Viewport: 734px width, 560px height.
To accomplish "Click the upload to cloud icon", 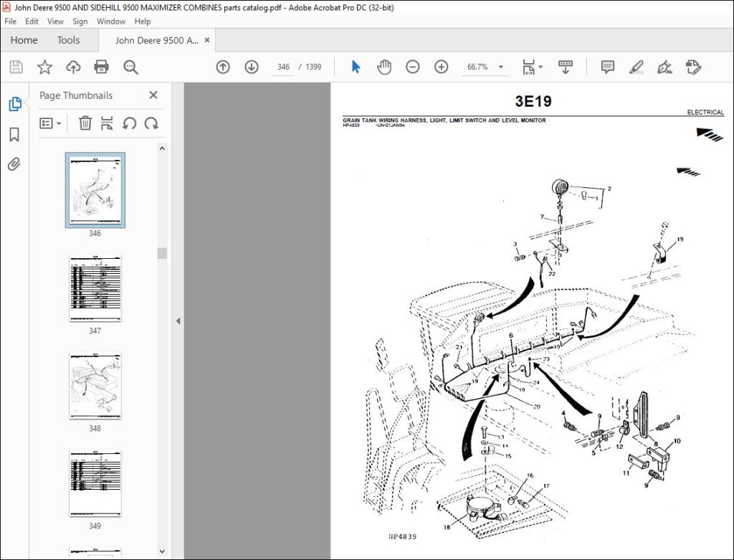I will click(x=73, y=67).
